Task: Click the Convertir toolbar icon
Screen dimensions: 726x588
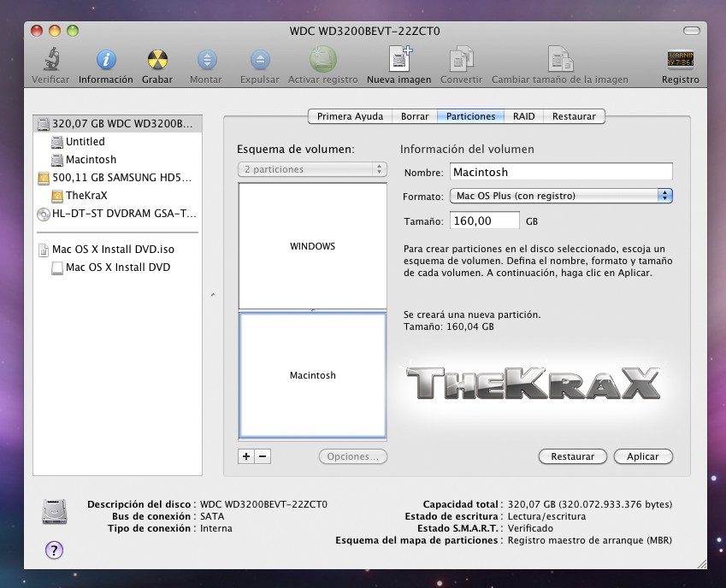Action: 461,59
